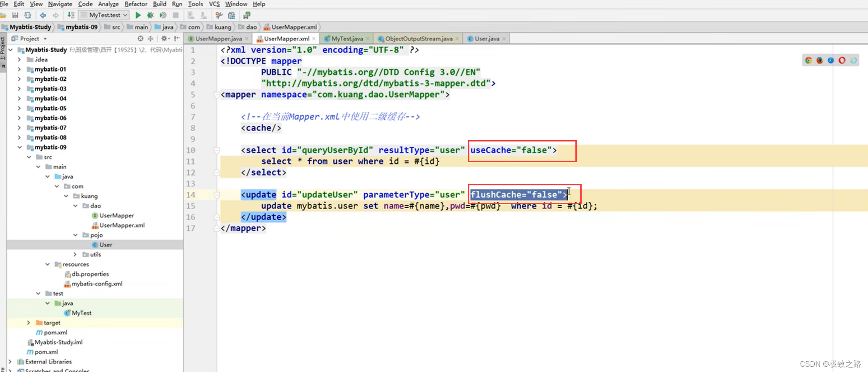Close the UserMapper.java tab

coord(247,39)
